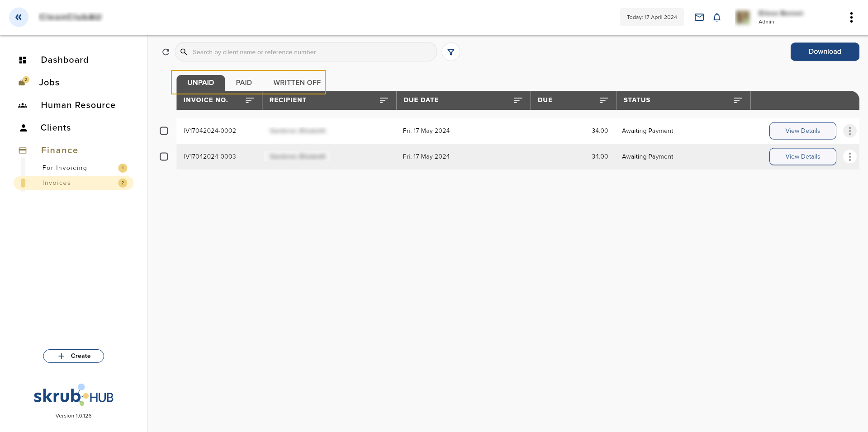Viewport: 868px width, 432px height.
Task: Open the Jobs section in sidebar
Action: pyautogui.click(x=49, y=82)
